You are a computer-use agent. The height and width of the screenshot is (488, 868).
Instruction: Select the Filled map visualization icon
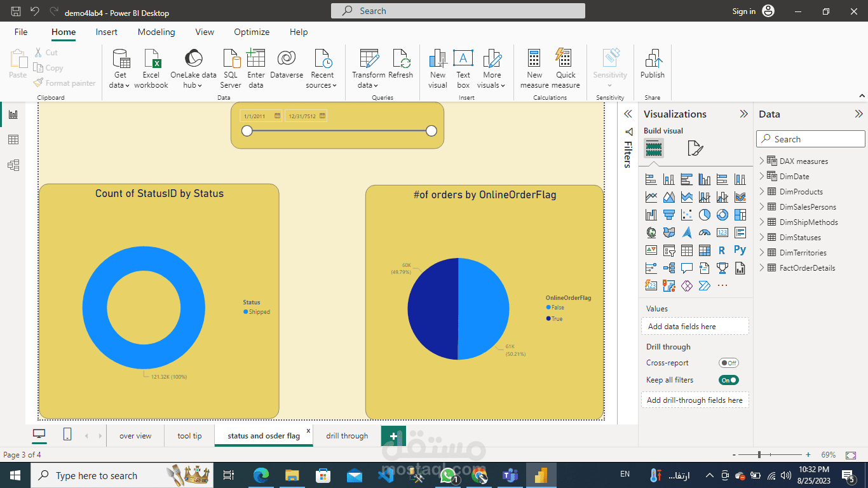[x=668, y=233]
